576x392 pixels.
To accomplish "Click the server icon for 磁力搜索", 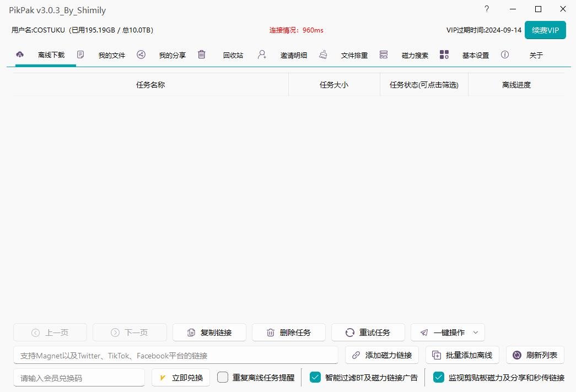I will coord(384,55).
